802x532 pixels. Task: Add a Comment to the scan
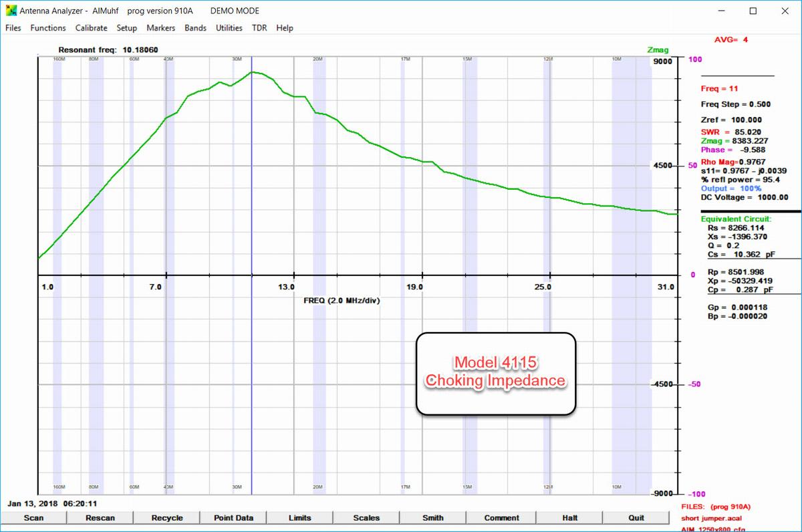coord(501,518)
